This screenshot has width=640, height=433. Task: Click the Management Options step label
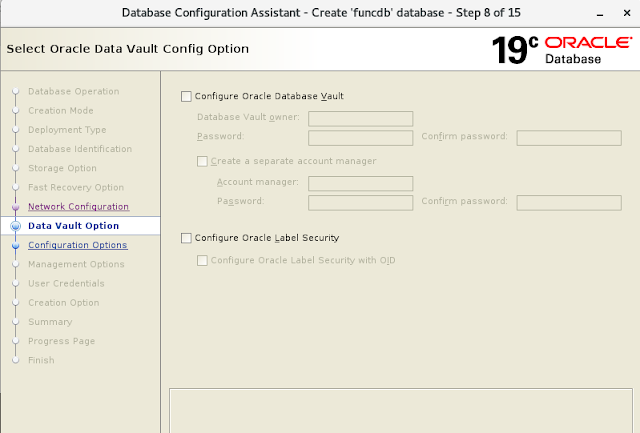[76, 264]
